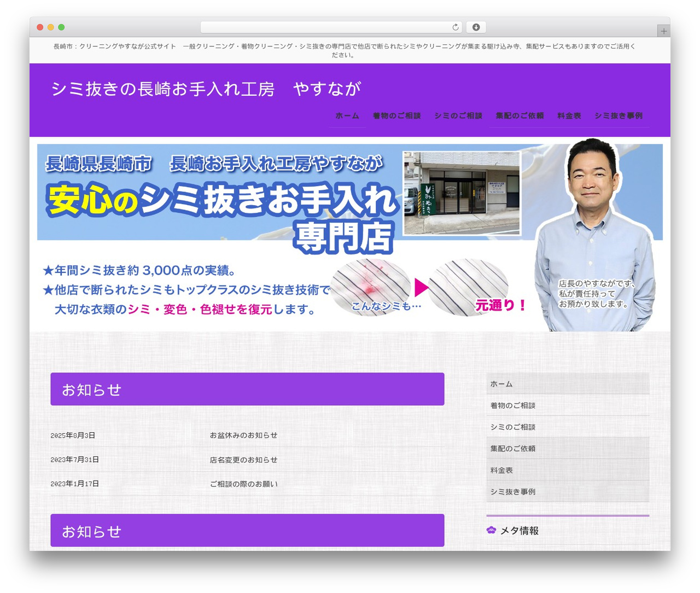700x593 pixels.
Task: Click 着物のご相談 in the sidebar menu
Action: pos(568,405)
